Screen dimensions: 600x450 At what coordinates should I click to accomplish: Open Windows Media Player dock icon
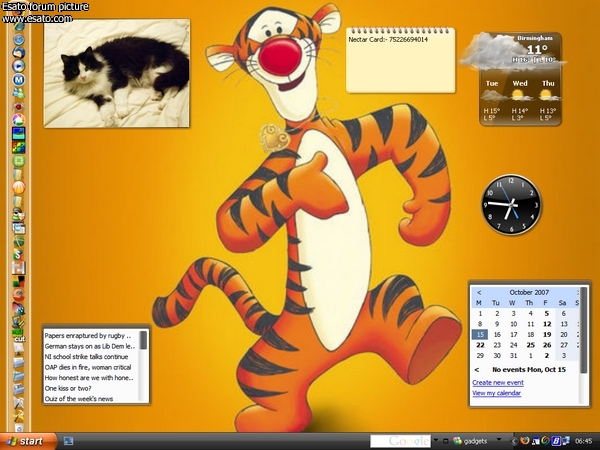click(18, 66)
